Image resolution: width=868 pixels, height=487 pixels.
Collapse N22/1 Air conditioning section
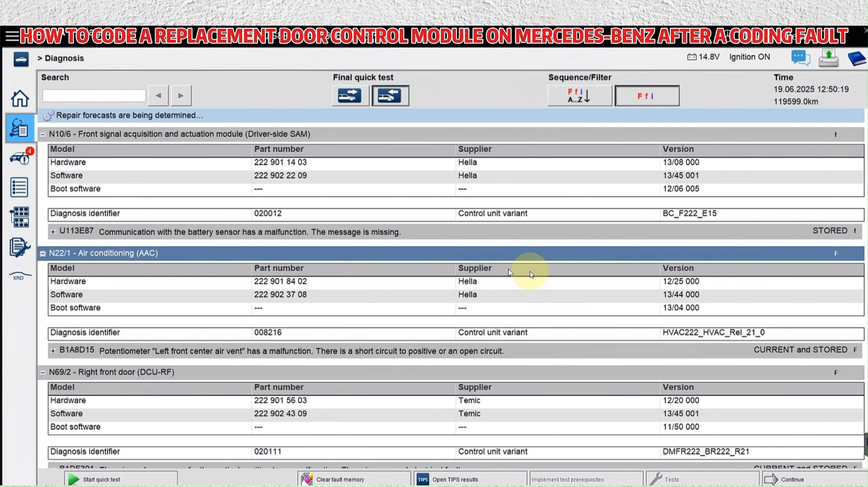tap(43, 253)
